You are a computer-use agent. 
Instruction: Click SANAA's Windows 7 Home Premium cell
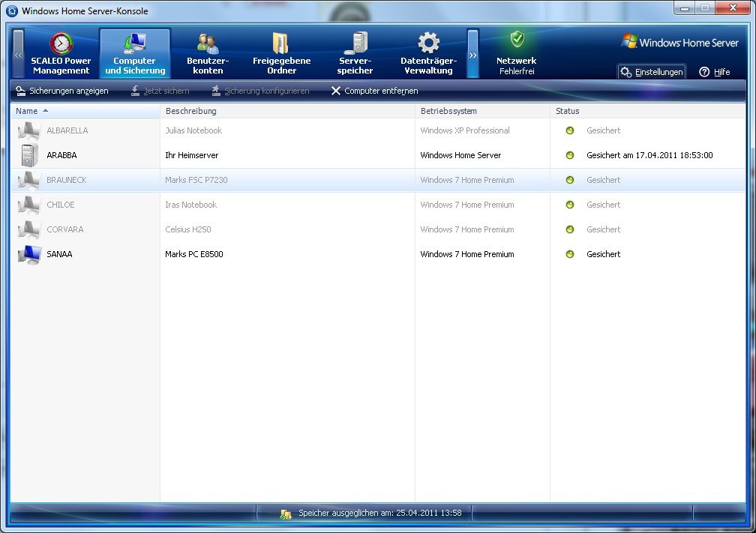click(467, 254)
